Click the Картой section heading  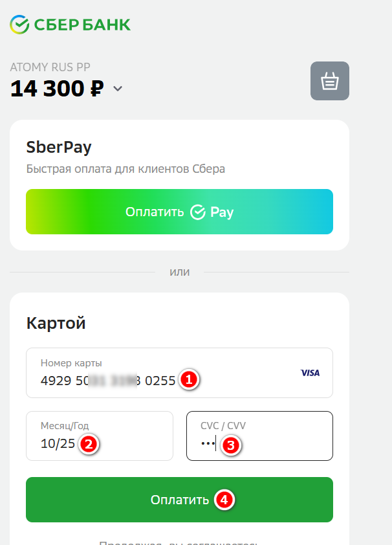coord(56,322)
